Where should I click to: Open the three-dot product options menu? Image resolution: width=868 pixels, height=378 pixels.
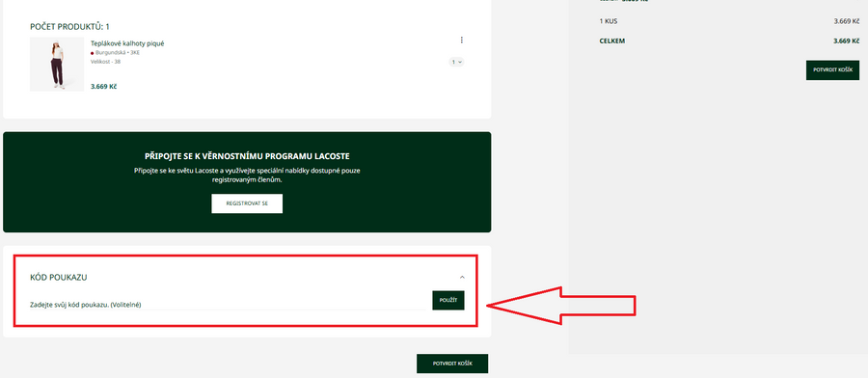coord(462,40)
